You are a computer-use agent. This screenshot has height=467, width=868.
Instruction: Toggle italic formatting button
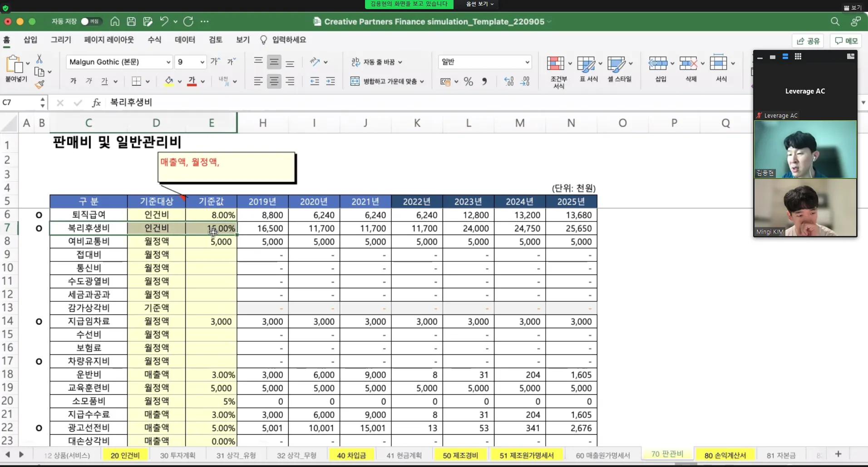89,81
